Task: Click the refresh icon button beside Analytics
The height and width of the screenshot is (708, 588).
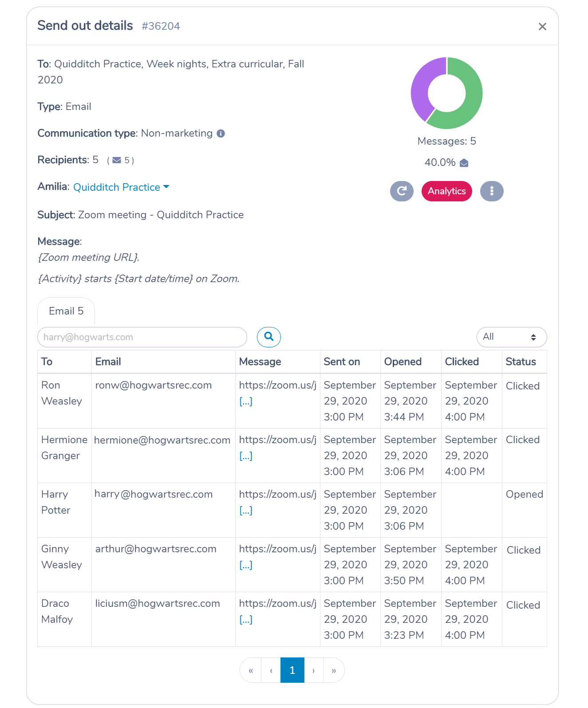Action: pos(402,191)
